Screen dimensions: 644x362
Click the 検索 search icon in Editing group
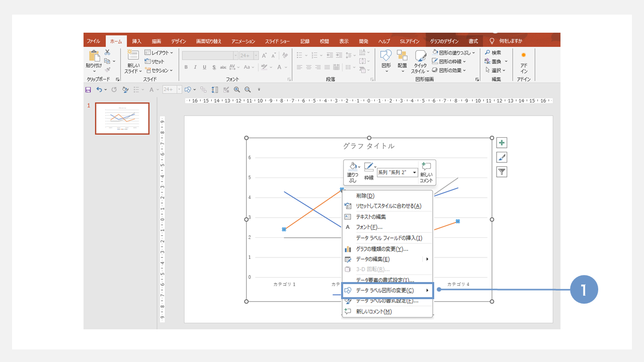click(x=493, y=53)
